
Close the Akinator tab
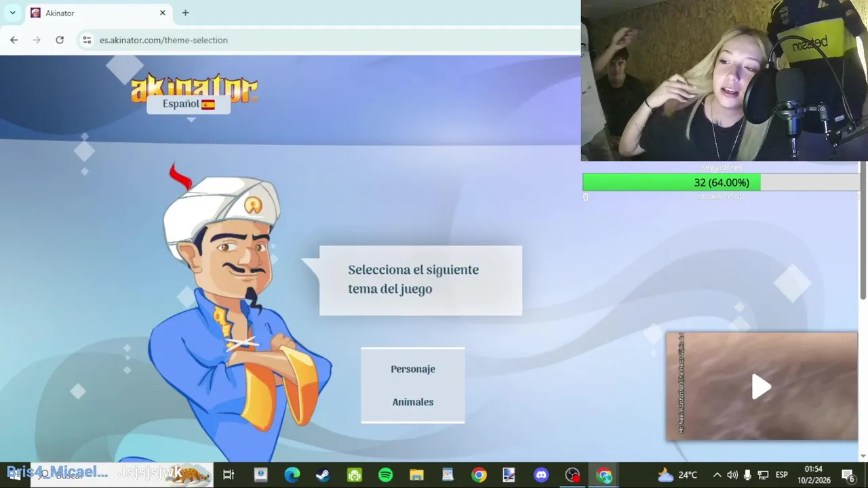point(163,13)
